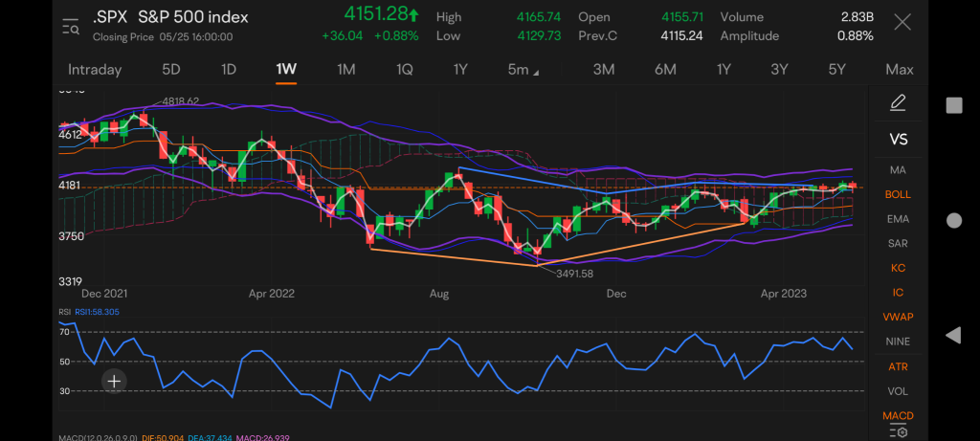This screenshot has height=441, width=980.
Task: Toggle the IC indicator
Action: [898, 293]
